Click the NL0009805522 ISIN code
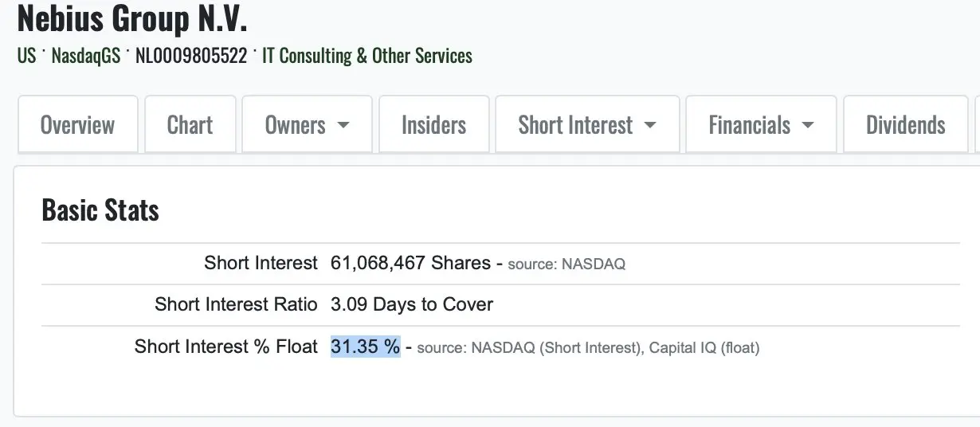 (191, 56)
